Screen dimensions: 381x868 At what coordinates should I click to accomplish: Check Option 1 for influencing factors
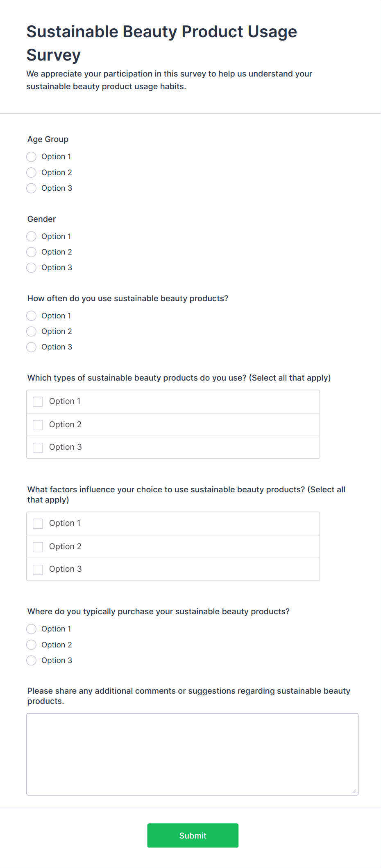point(38,524)
